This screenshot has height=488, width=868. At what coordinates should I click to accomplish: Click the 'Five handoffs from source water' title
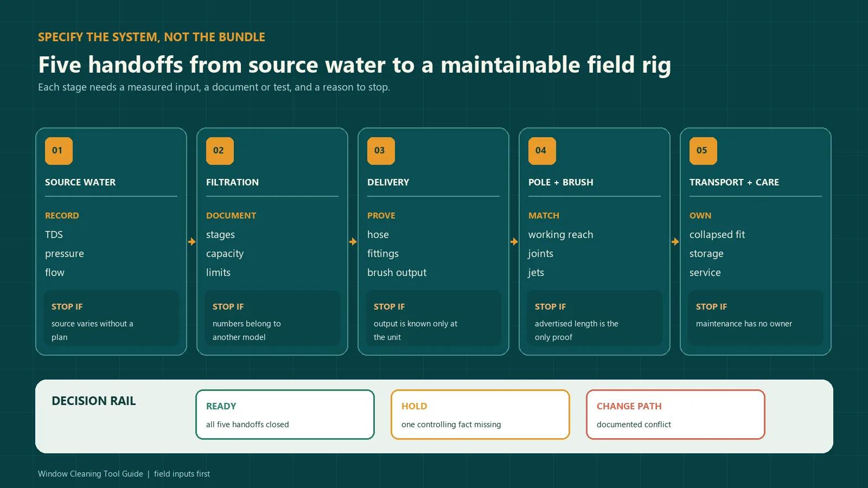355,65
